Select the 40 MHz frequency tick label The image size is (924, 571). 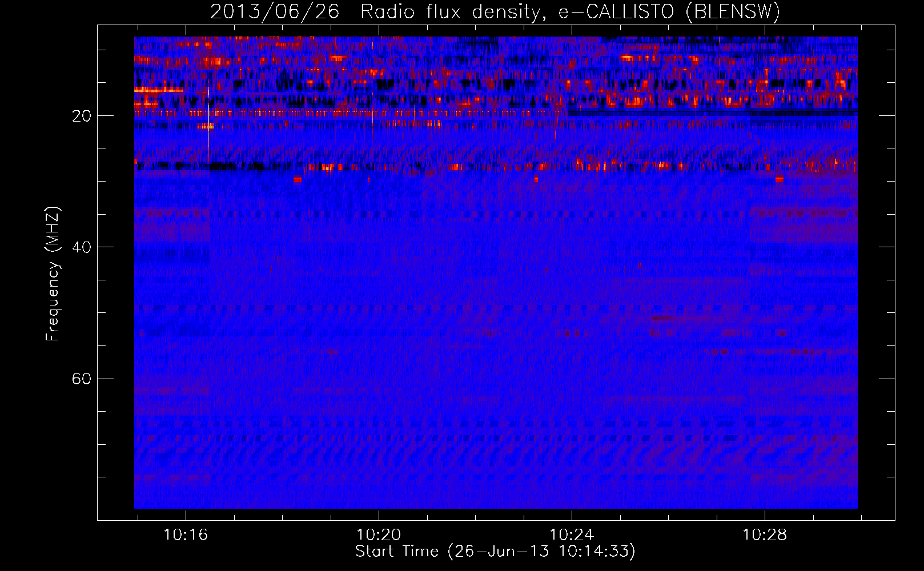[81, 248]
